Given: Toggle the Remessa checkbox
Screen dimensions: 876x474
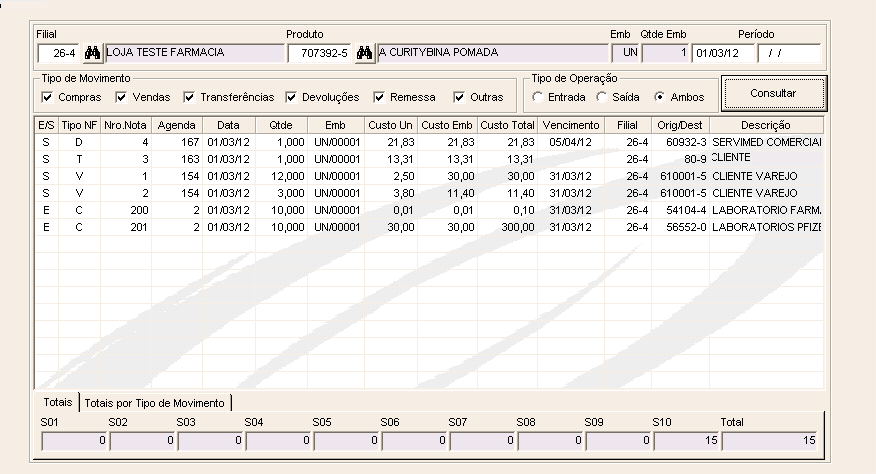Looking at the screenshot, I should click(x=380, y=97).
